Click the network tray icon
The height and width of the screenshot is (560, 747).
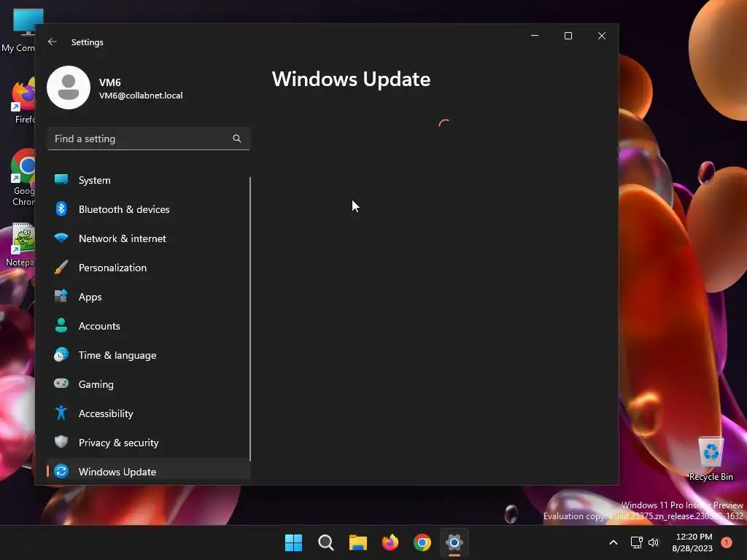point(636,542)
